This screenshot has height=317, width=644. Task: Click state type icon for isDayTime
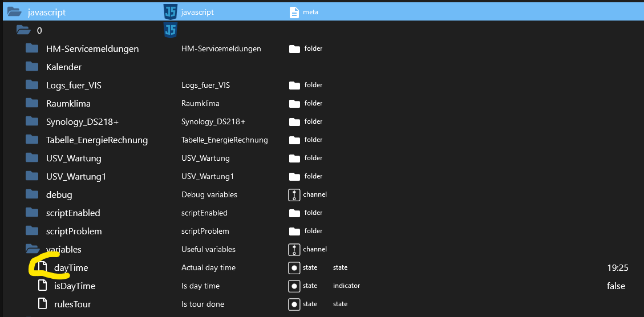(x=294, y=286)
